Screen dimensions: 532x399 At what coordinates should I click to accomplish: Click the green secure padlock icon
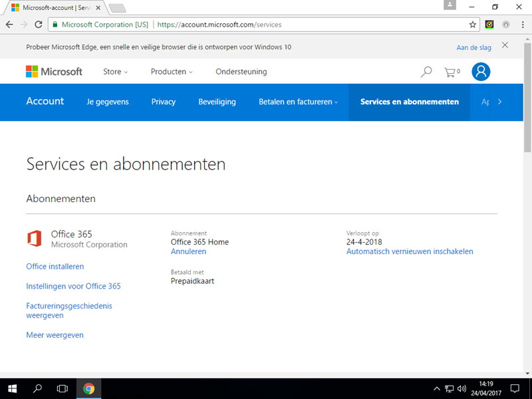(55, 25)
